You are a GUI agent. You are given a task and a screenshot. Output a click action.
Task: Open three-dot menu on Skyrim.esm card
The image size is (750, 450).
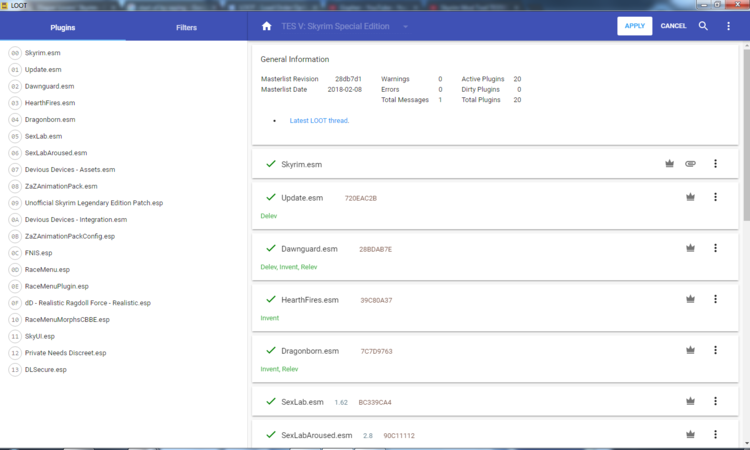[x=715, y=164]
